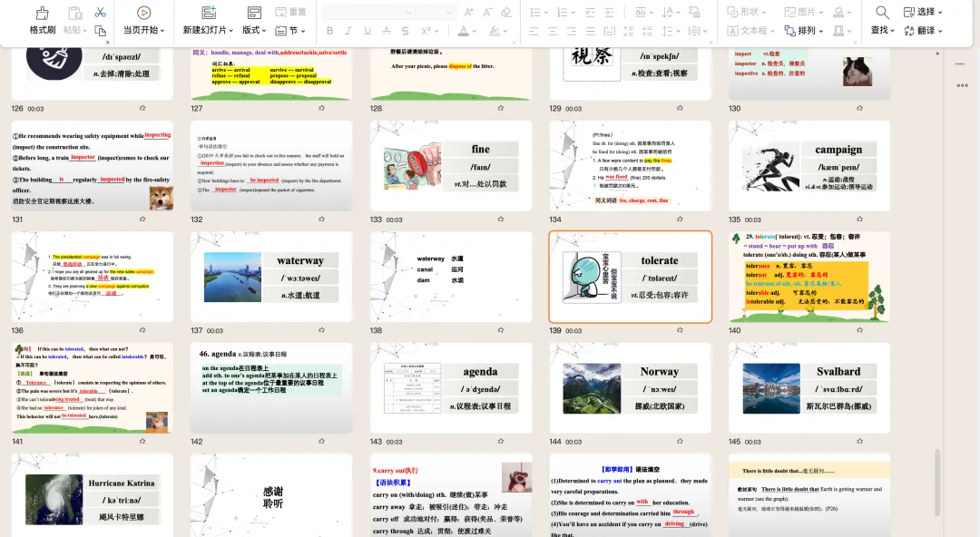Click the vertical scrollbar thumb at right
The image size is (980, 537).
point(936,482)
